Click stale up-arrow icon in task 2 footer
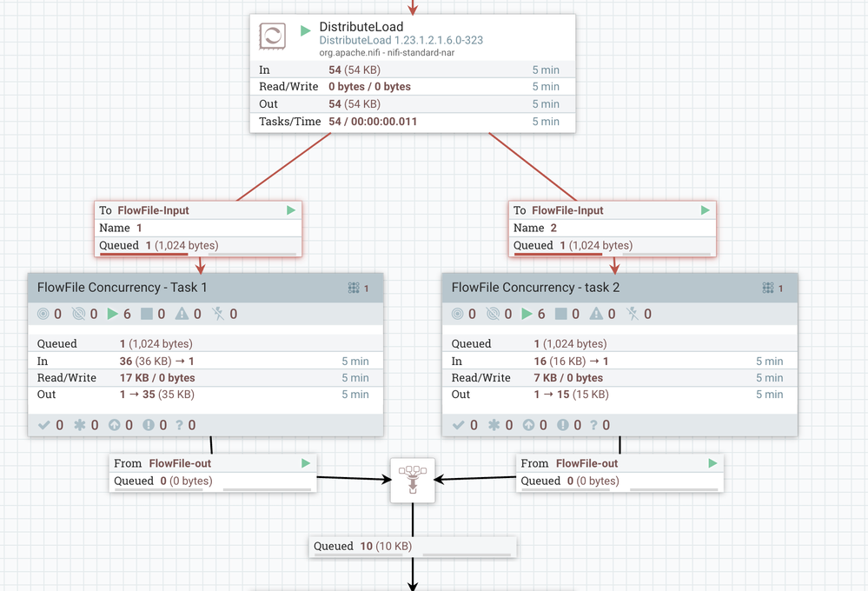868x591 pixels. click(528, 425)
